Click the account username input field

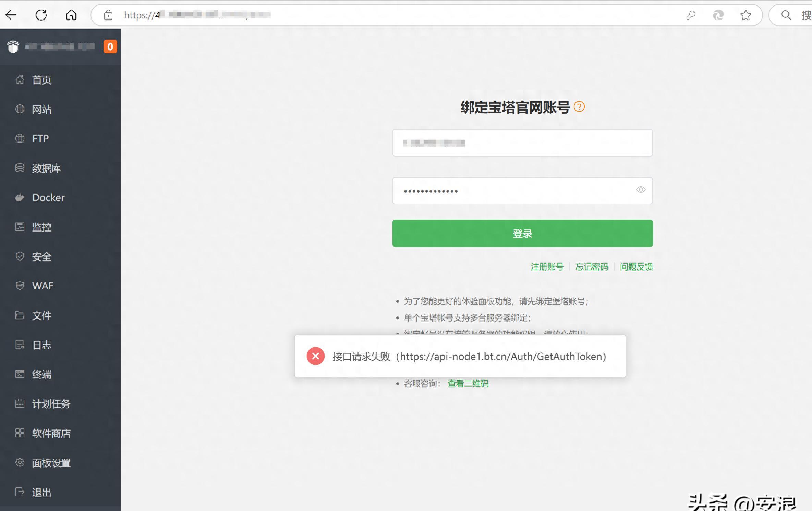[522, 143]
